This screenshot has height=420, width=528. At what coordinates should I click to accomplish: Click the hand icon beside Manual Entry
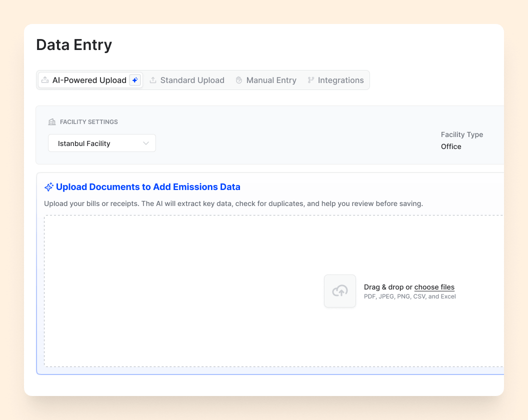[239, 80]
